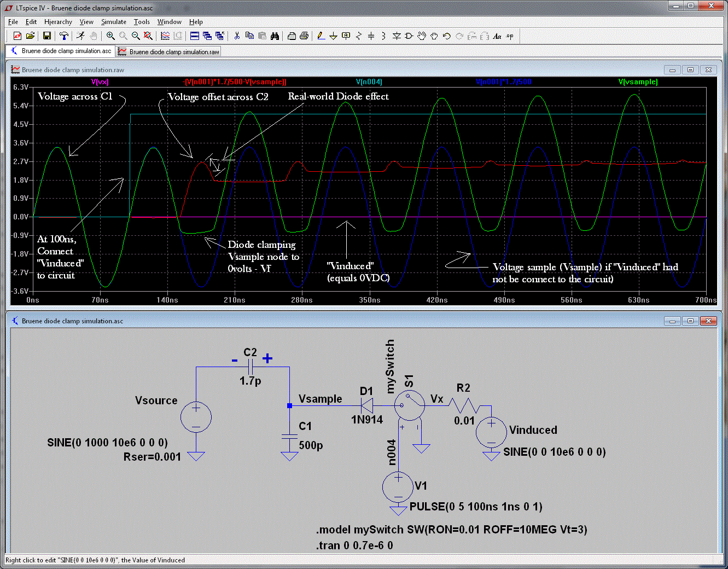Screen dimensions: 728x569
Task: Open the Help menu
Action: point(196,22)
